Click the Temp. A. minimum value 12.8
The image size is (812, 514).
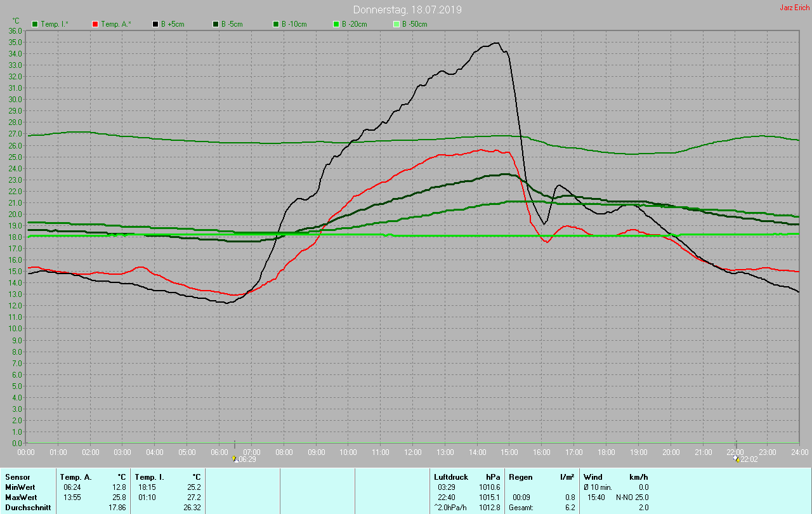[119, 487]
